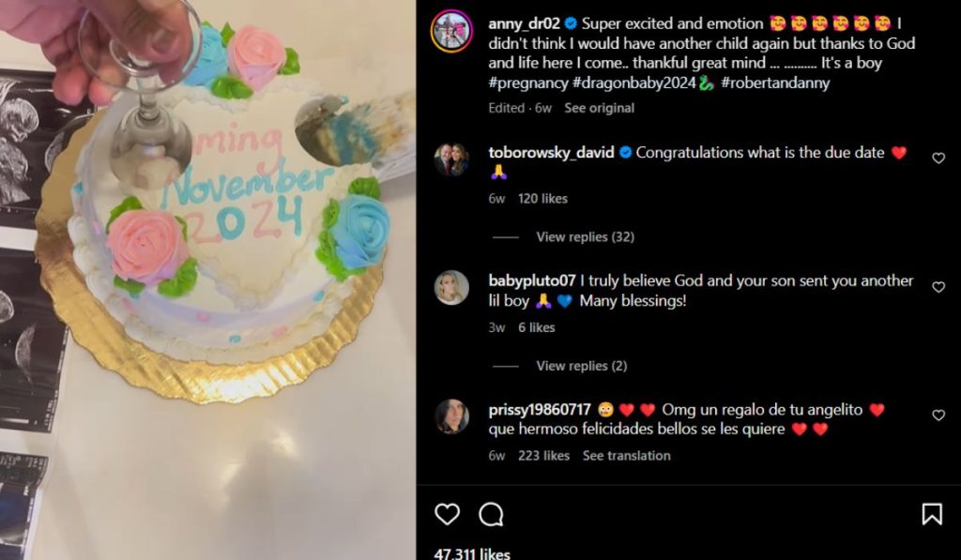The width and height of the screenshot is (961, 560).
Task: Open toborowsky_david's avatar
Action: tap(451, 159)
